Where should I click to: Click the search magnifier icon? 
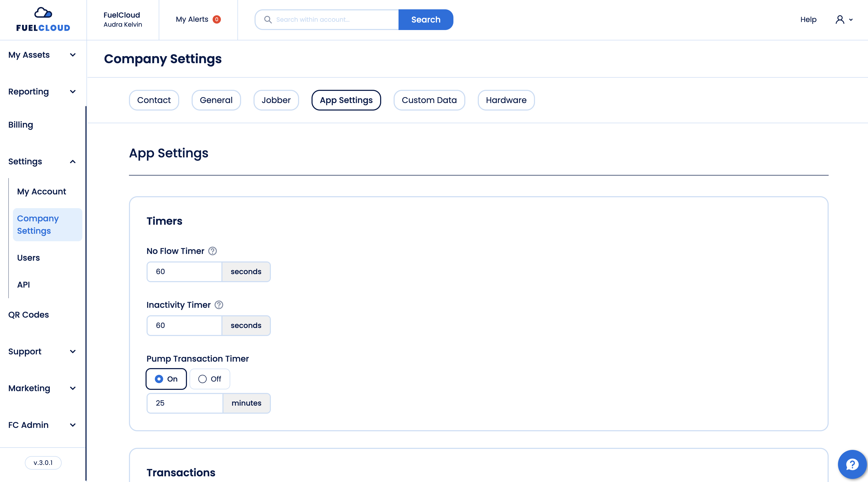tap(267, 19)
